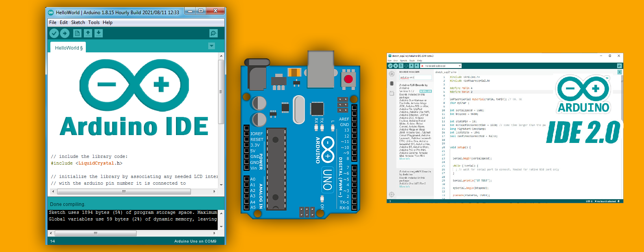Click the Boards Manager search field
This screenshot has height=252, width=644.
(415, 78)
